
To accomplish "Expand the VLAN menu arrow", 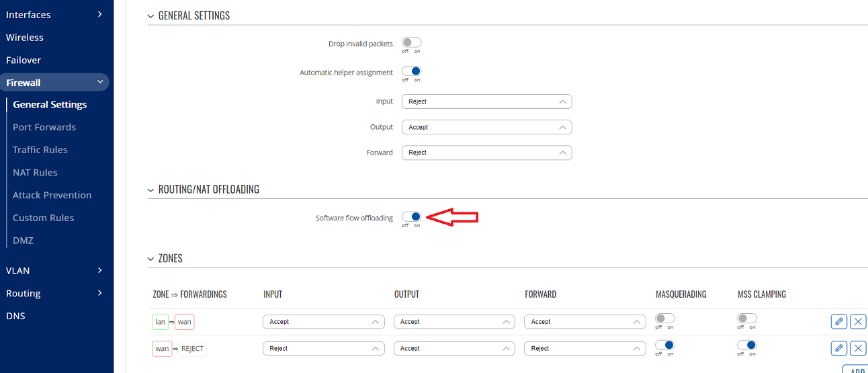I will point(99,270).
